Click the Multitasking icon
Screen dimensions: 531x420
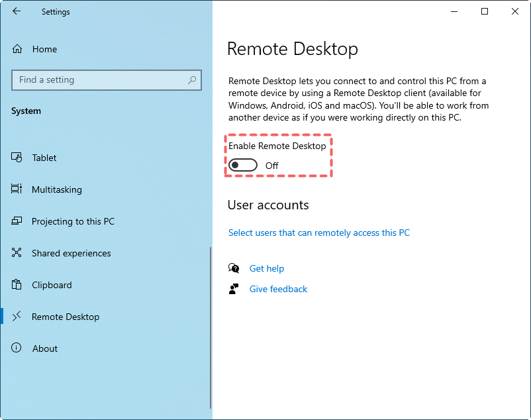(x=17, y=189)
